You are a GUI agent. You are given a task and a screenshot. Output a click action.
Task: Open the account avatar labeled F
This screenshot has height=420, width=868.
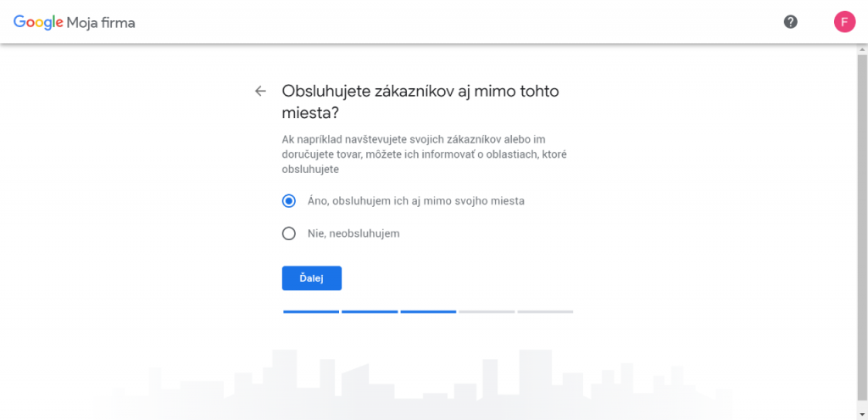click(x=844, y=22)
